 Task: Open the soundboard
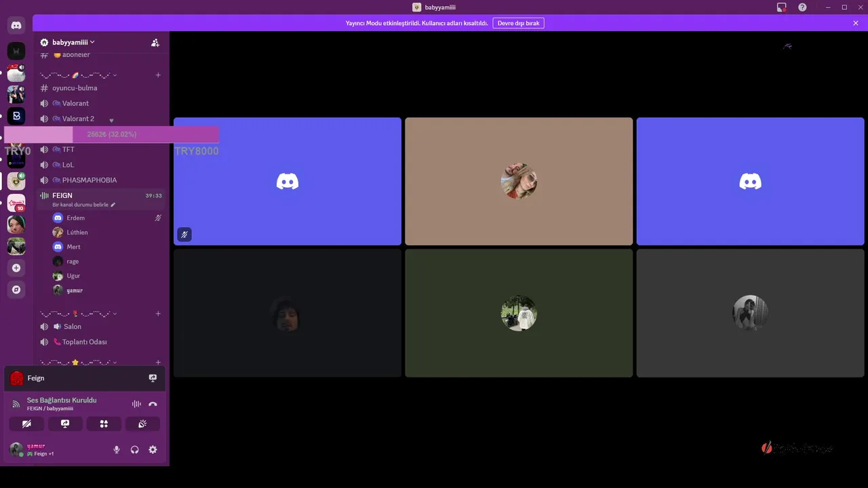pyautogui.click(x=142, y=424)
